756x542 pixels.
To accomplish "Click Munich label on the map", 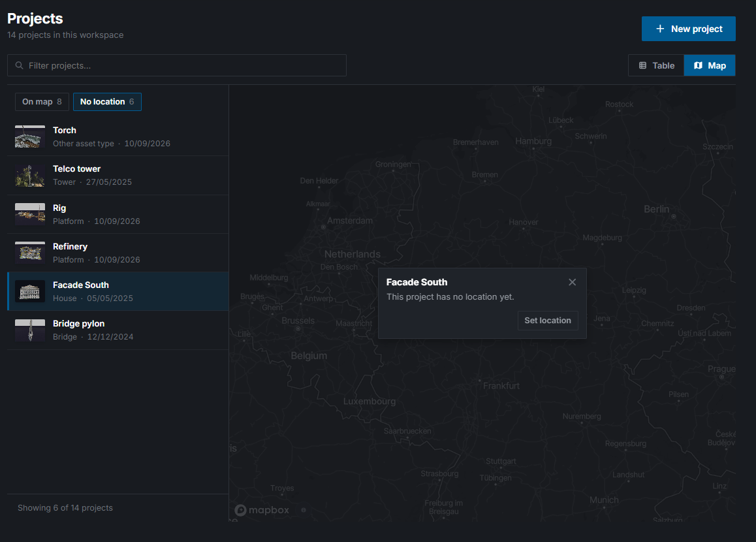I will (604, 500).
